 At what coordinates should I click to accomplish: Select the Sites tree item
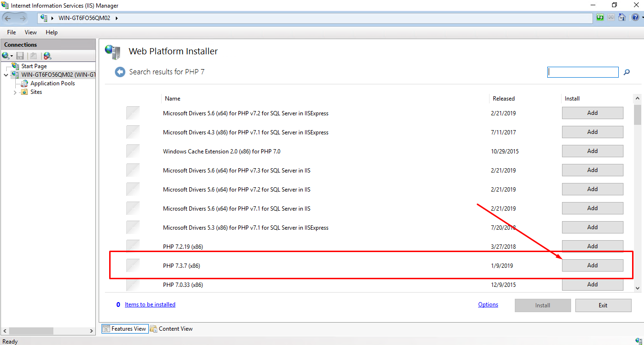click(36, 92)
